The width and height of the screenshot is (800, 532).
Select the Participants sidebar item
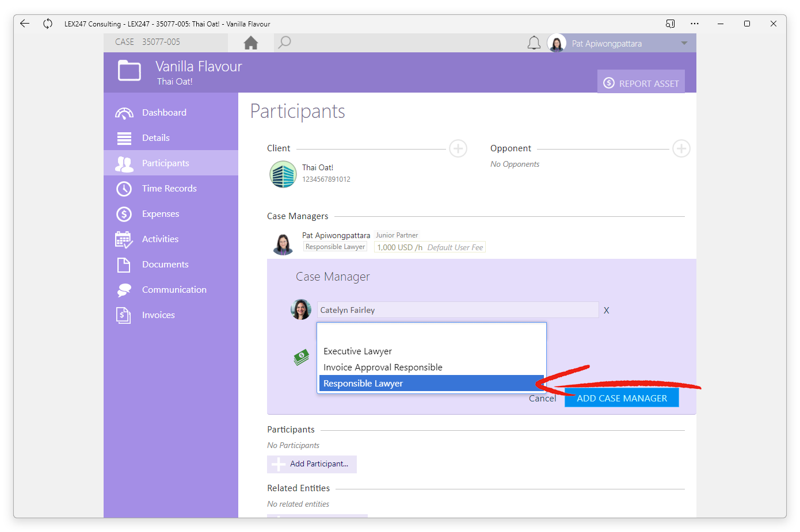click(x=171, y=163)
